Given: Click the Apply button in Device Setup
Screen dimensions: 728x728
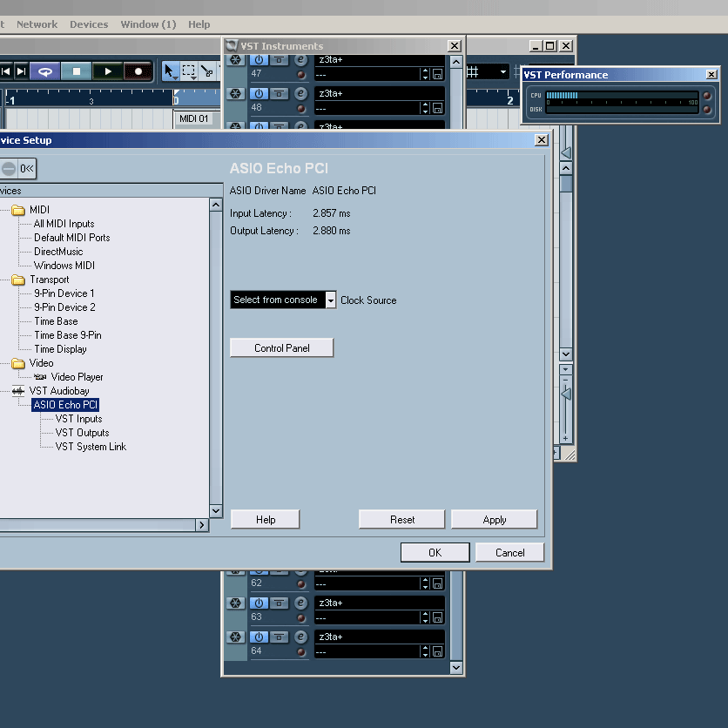Looking at the screenshot, I should (494, 520).
